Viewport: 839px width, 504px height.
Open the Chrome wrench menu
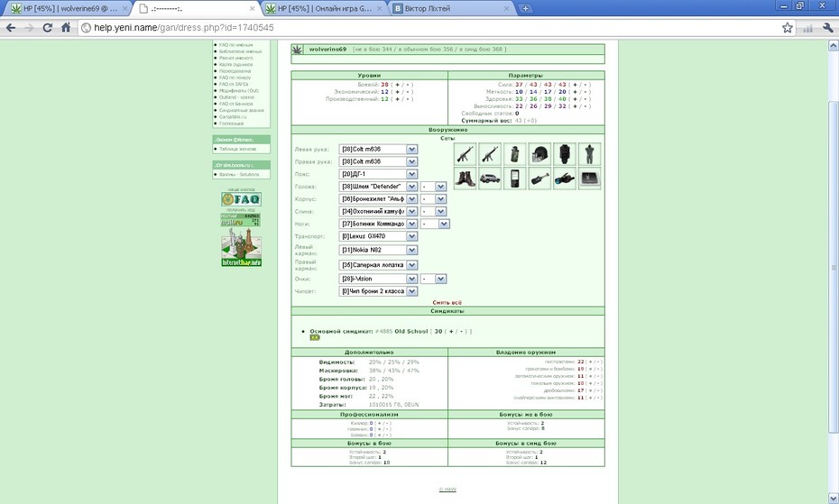(828, 28)
